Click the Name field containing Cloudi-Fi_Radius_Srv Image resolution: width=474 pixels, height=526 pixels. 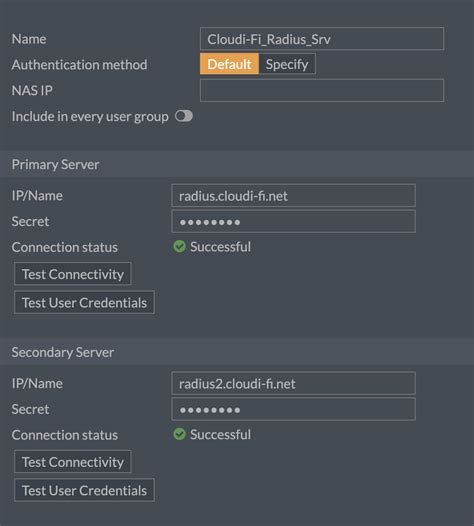coord(322,39)
